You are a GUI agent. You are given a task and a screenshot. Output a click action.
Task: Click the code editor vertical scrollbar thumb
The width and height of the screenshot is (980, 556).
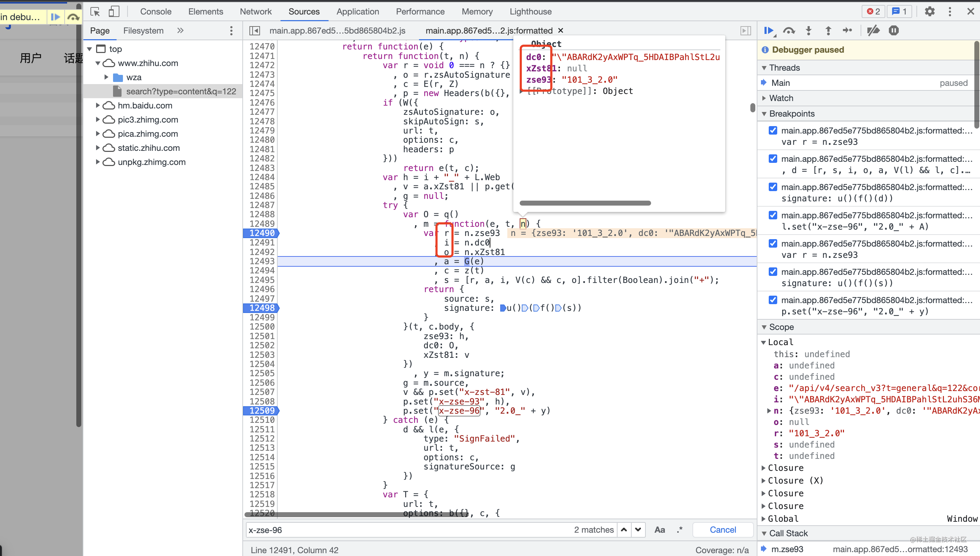pos(752,108)
